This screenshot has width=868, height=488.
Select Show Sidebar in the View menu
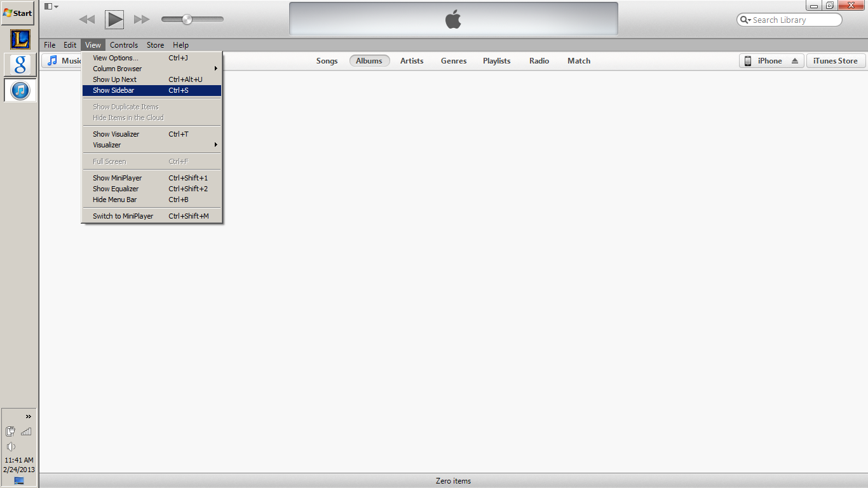coord(152,90)
